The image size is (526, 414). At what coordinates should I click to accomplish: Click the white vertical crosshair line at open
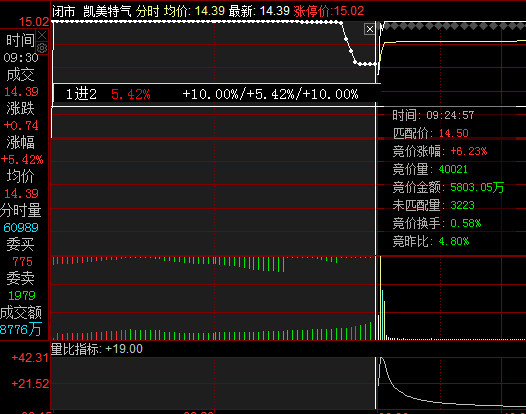point(375,215)
